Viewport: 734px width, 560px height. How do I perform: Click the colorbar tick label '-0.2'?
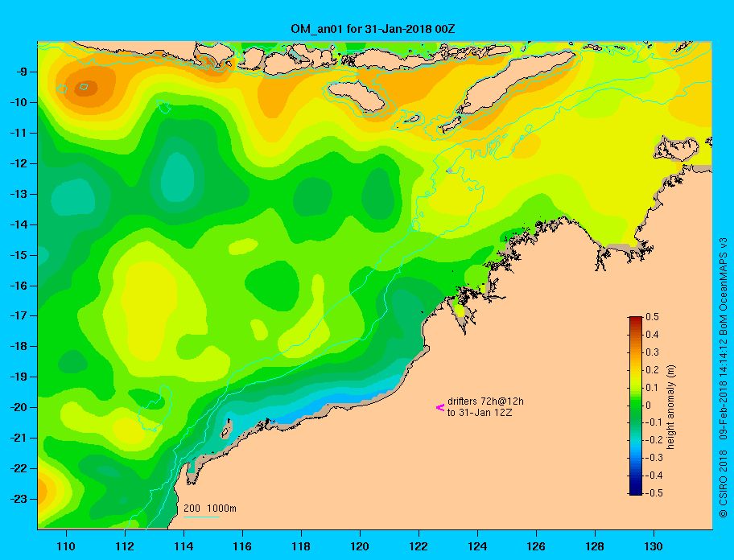click(654, 440)
